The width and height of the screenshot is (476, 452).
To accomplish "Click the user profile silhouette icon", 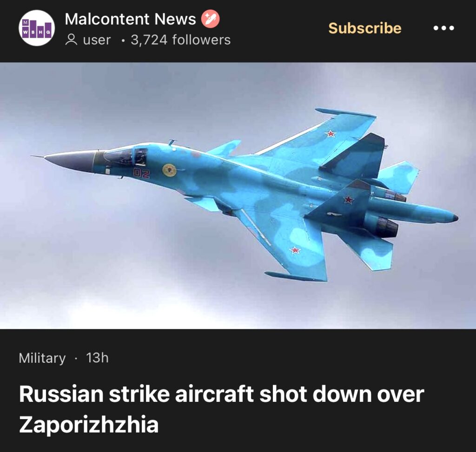I will click(x=71, y=40).
